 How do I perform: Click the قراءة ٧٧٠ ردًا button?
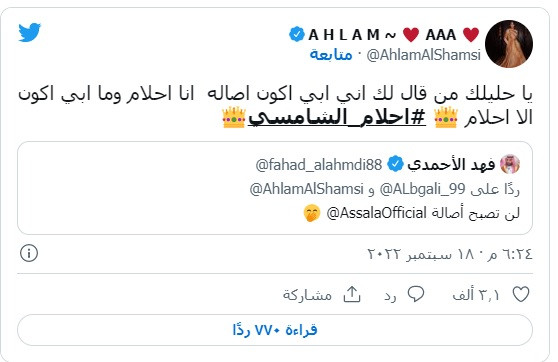click(275, 330)
